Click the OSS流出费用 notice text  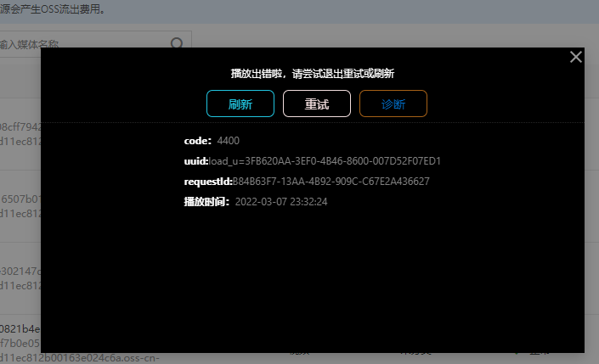click(x=53, y=9)
